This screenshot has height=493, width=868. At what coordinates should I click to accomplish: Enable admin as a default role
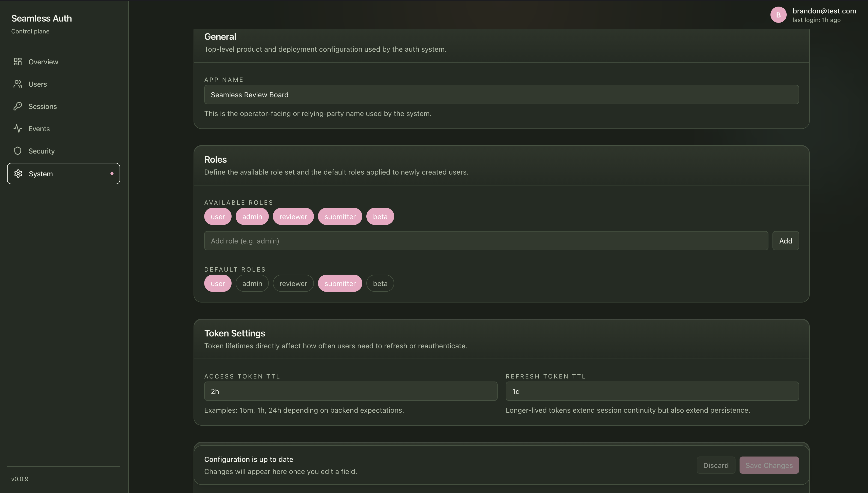click(252, 283)
